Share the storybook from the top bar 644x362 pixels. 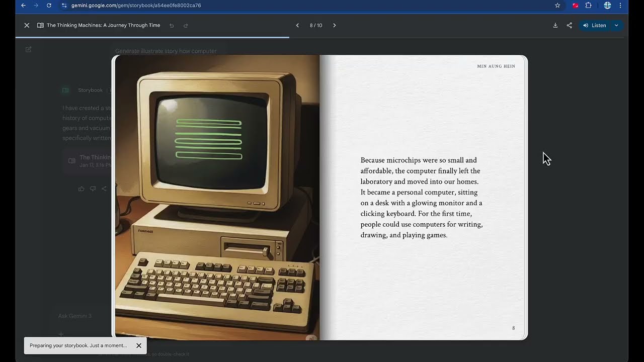click(x=570, y=25)
